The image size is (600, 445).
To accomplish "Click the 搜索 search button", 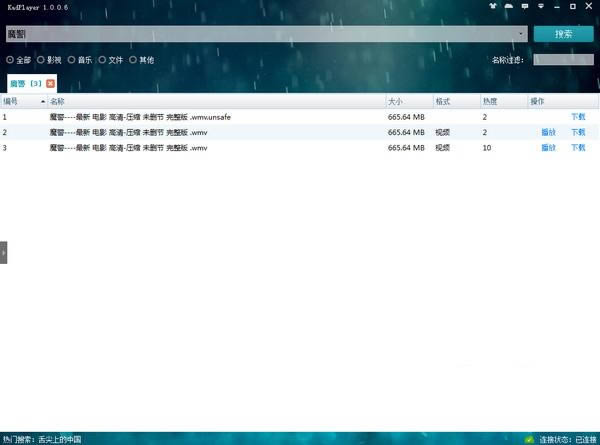I will pyautogui.click(x=563, y=34).
